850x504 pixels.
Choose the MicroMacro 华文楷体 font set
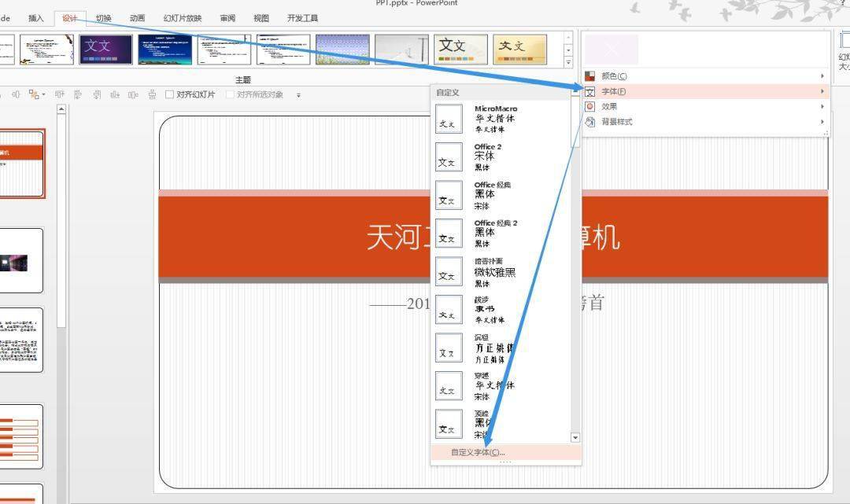(501, 119)
